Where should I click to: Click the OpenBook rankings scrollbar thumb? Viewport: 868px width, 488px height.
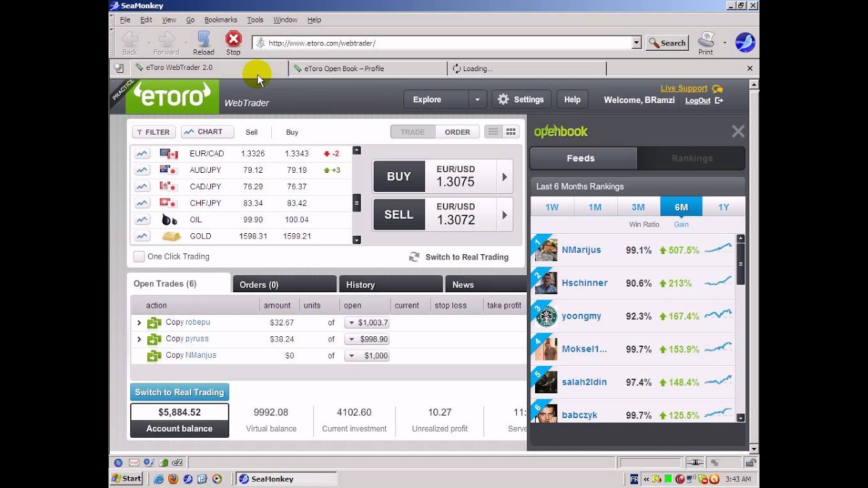tap(741, 264)
